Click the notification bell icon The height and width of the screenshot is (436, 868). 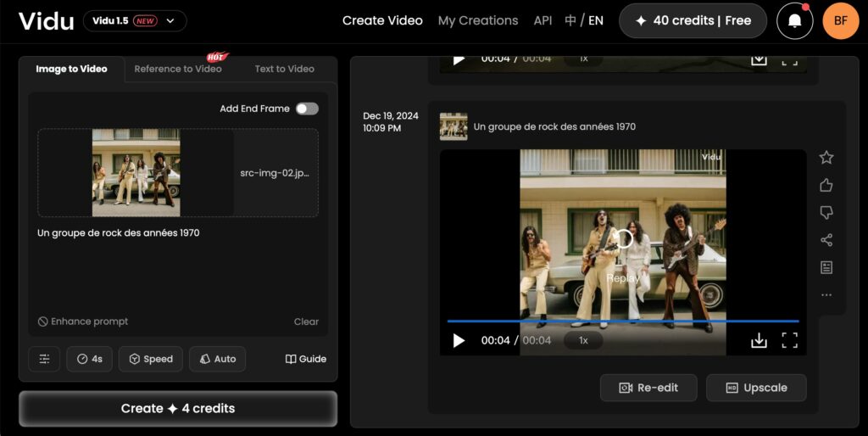(x=794, y=21)
